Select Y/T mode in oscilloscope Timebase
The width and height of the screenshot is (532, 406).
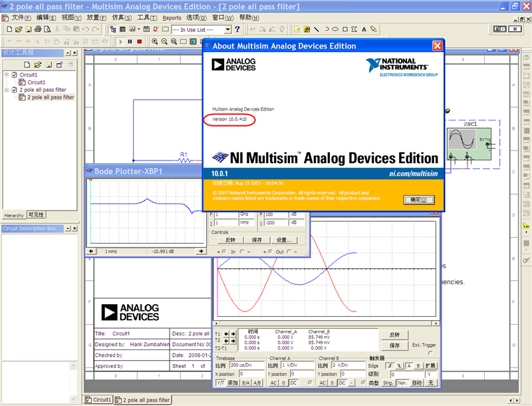point(221,383)
